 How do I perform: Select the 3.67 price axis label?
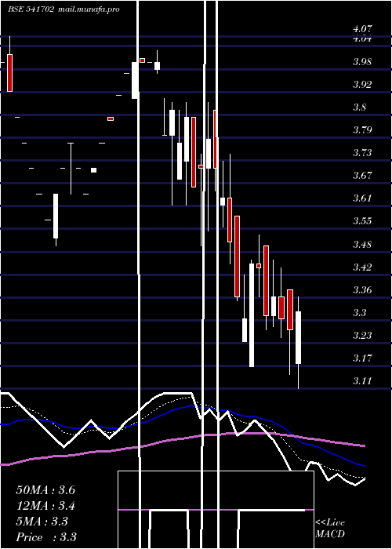[x=362, y=176]
